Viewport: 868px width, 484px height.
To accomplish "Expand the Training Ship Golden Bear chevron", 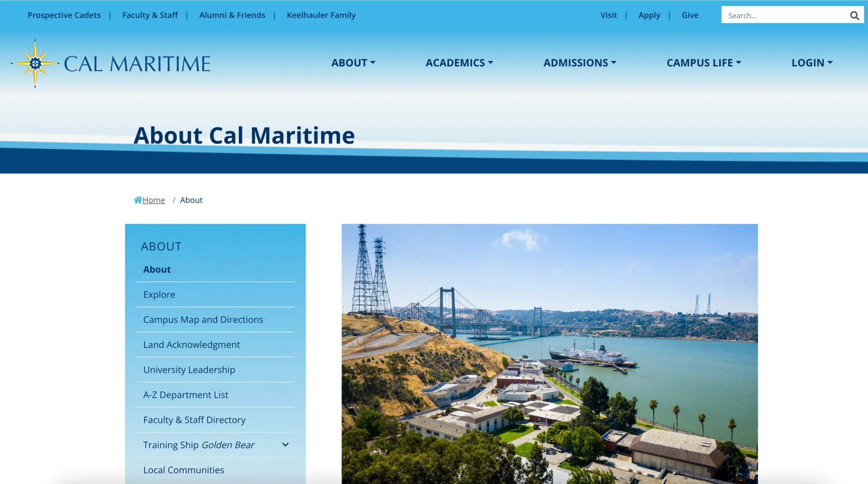I will tap(285, 444).
